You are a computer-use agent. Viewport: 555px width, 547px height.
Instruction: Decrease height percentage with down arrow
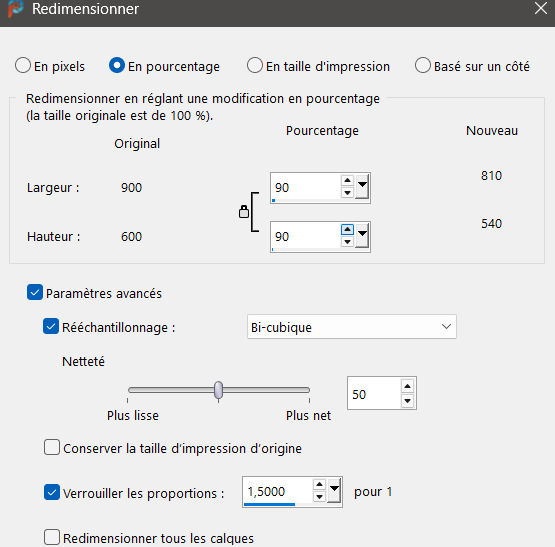click(x=347, y=241)
